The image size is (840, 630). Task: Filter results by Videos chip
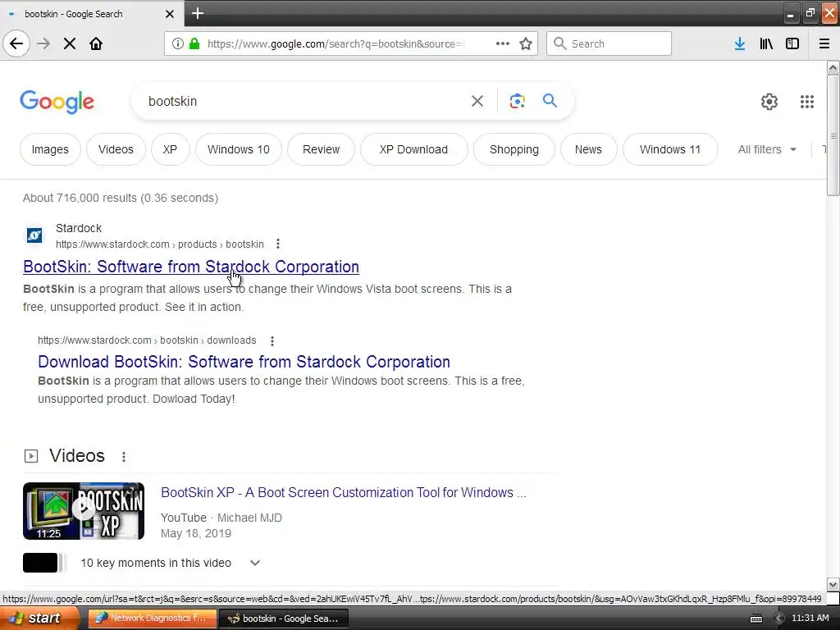(x=116, y=149)
